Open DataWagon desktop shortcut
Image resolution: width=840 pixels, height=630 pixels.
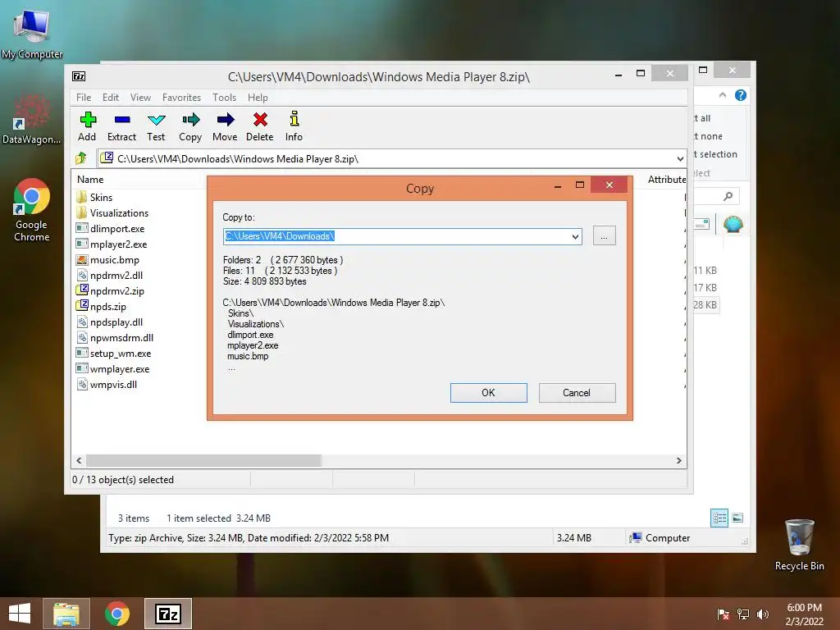click(x=32, y=119)
